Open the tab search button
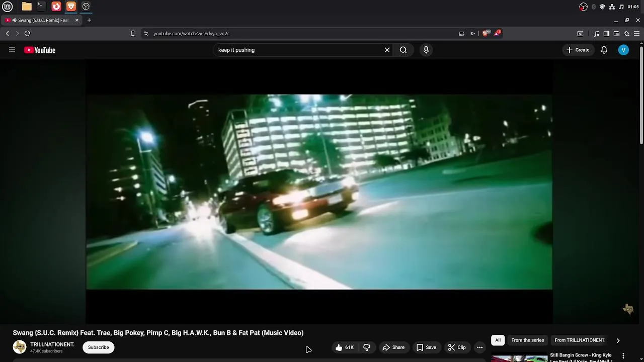The image size is (644, 362). click(580, 34)
